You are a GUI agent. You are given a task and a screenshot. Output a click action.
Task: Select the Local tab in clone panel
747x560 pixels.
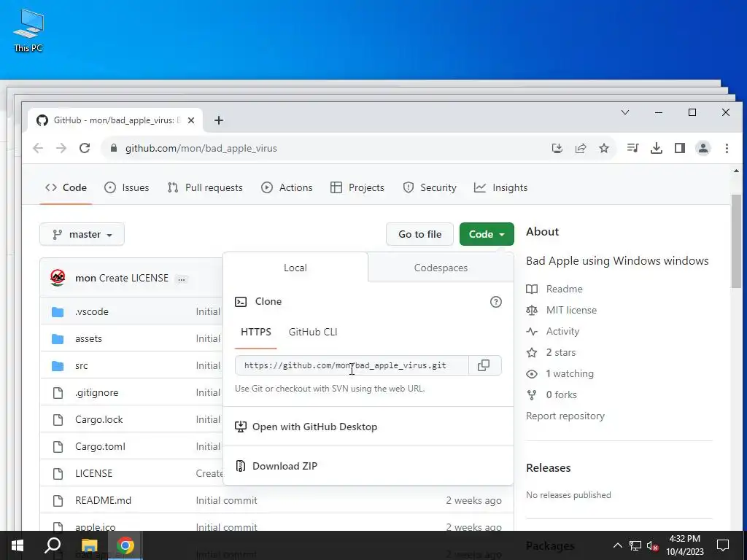point(295,268)
